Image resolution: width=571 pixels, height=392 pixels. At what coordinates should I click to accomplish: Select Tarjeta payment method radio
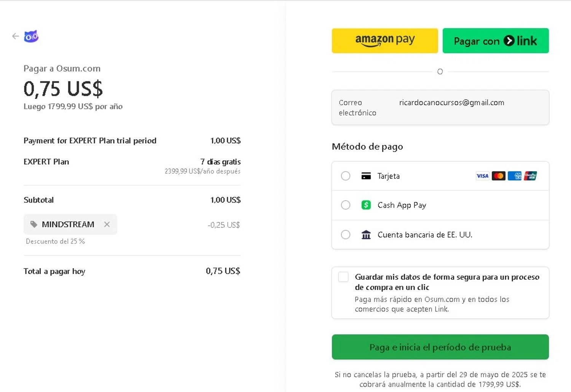[346, 176]
